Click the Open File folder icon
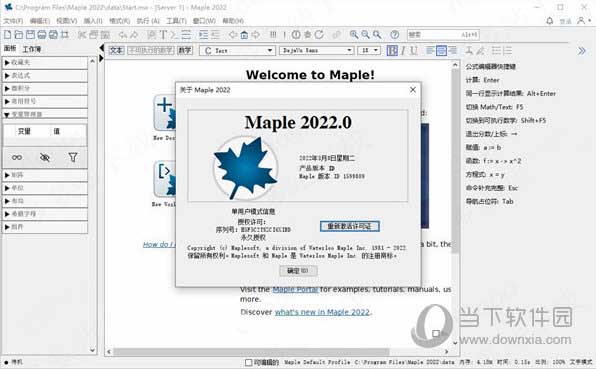The height and width of the screenshot is (369, 596). [x=19, y=35]
